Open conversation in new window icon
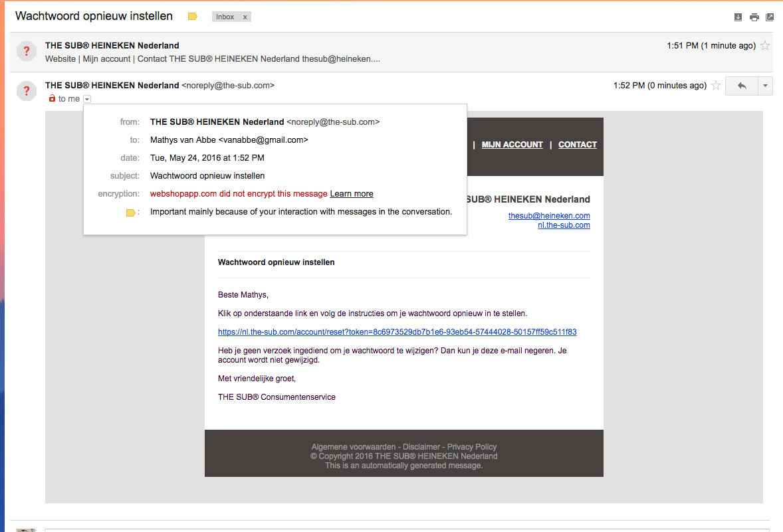783x532 pixels. [x=770, y=17]
